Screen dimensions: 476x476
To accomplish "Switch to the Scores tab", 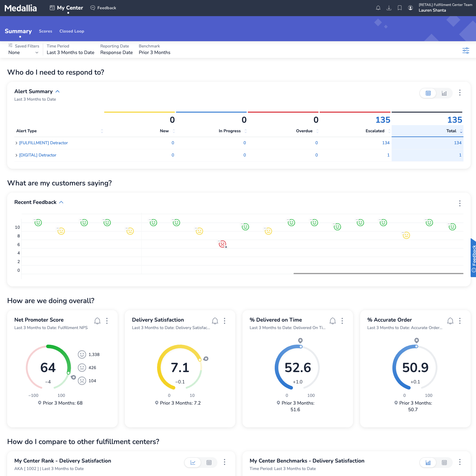I will point(45,31).
